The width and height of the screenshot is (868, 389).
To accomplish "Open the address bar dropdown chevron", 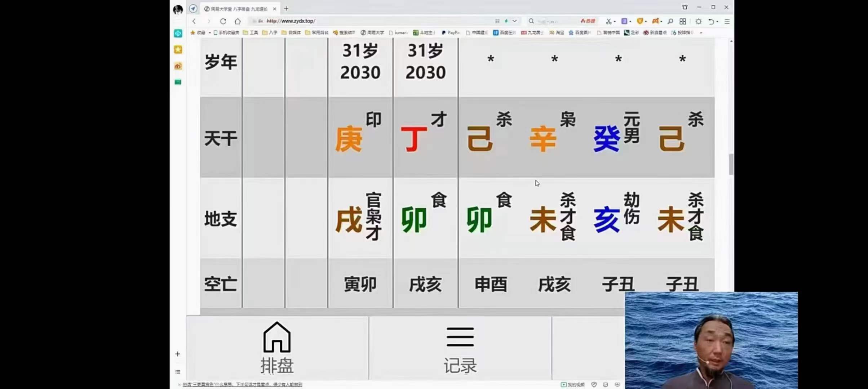I will pos(514,21).
